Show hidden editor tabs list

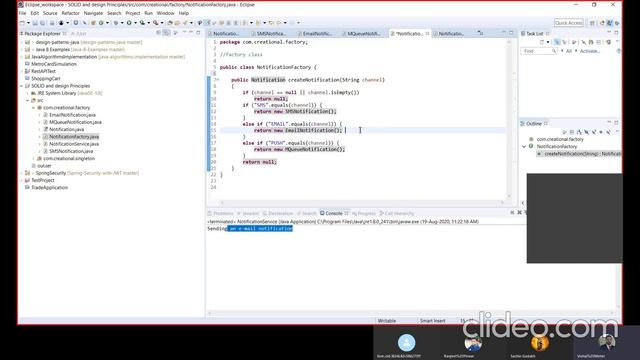pos(480,33)
